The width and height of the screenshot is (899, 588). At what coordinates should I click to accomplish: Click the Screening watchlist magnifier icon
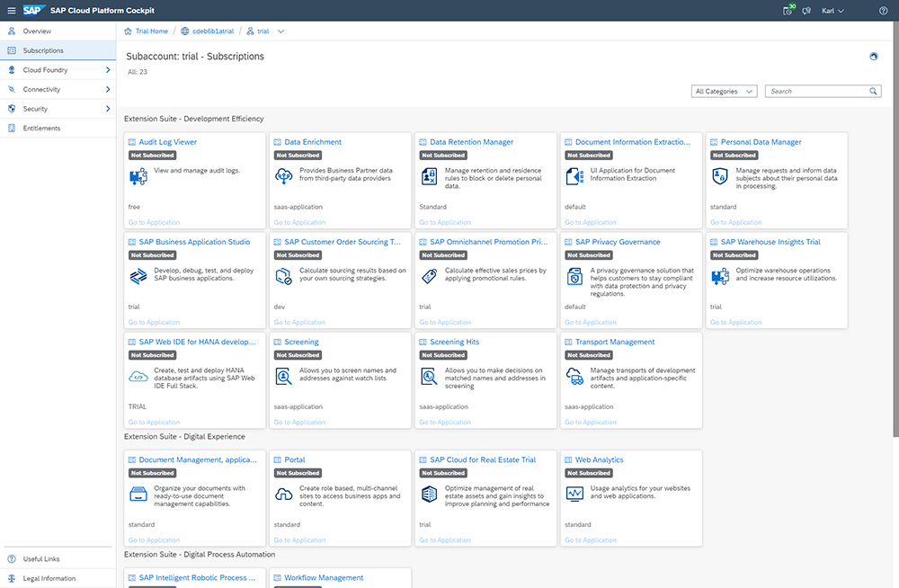(283, 376)
